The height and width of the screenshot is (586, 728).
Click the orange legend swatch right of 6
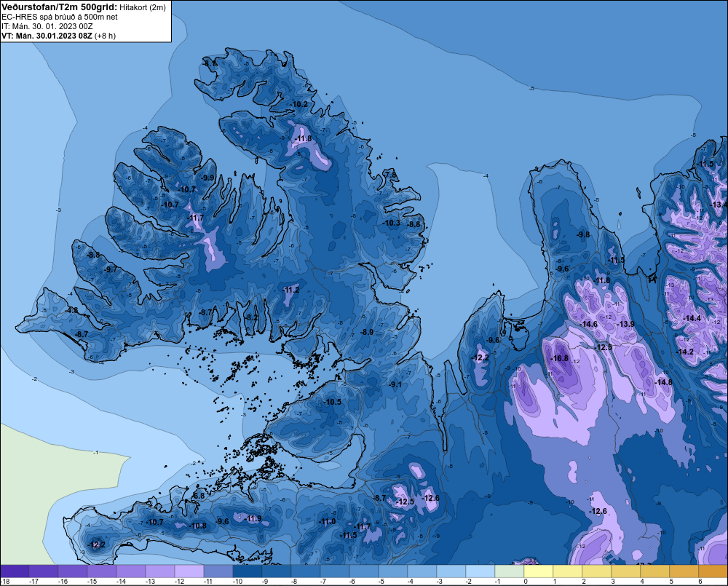click(x=713, y=571)
